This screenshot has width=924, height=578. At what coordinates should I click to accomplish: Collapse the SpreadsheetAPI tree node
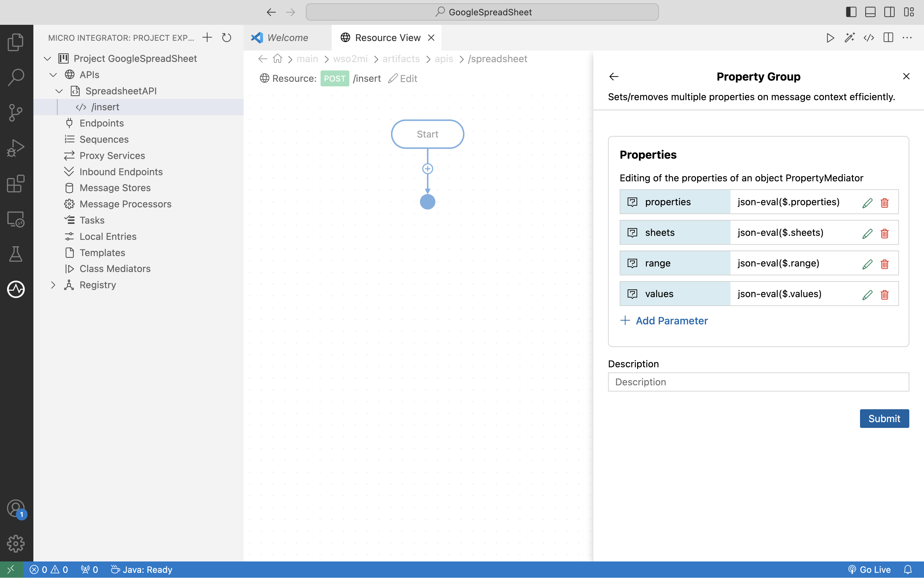click(59, 91)
